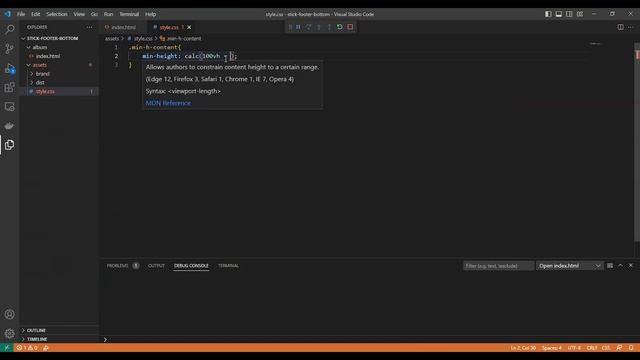The width and height of the screenshot is (640, 360).
Task: Select the DEBUG CONSOLE panel tab
Action: (x=191, y=266)
